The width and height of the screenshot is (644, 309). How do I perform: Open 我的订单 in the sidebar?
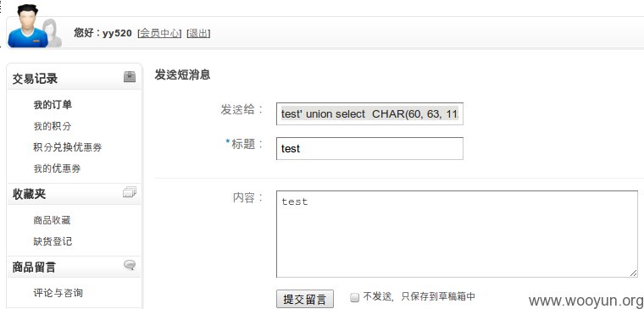(x=53, y=105)
